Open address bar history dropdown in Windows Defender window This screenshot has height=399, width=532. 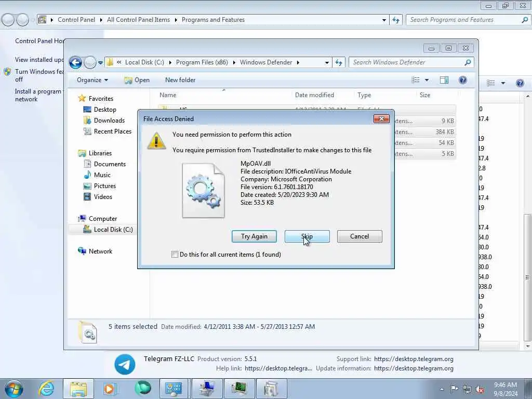327,63
